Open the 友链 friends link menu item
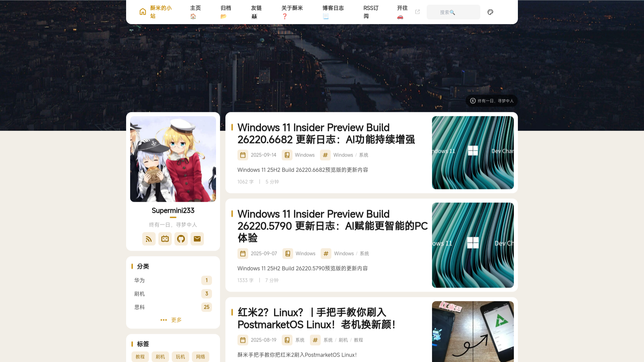644x362 pixels. pyautogui.click(x=256, y=12)
